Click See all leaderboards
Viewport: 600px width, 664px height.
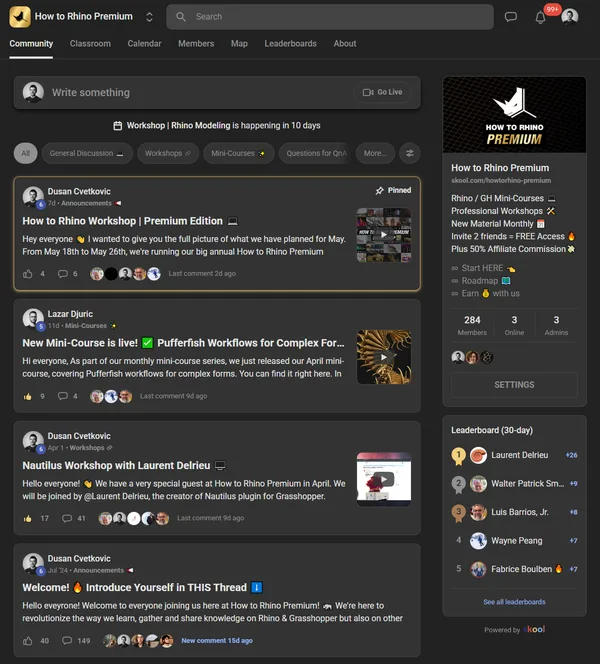pyautogui.click(x=514, y=602)
